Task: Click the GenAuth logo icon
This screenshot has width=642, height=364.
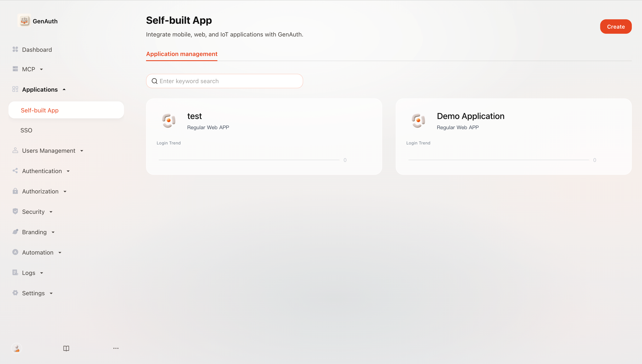Action: coord(24,21)
